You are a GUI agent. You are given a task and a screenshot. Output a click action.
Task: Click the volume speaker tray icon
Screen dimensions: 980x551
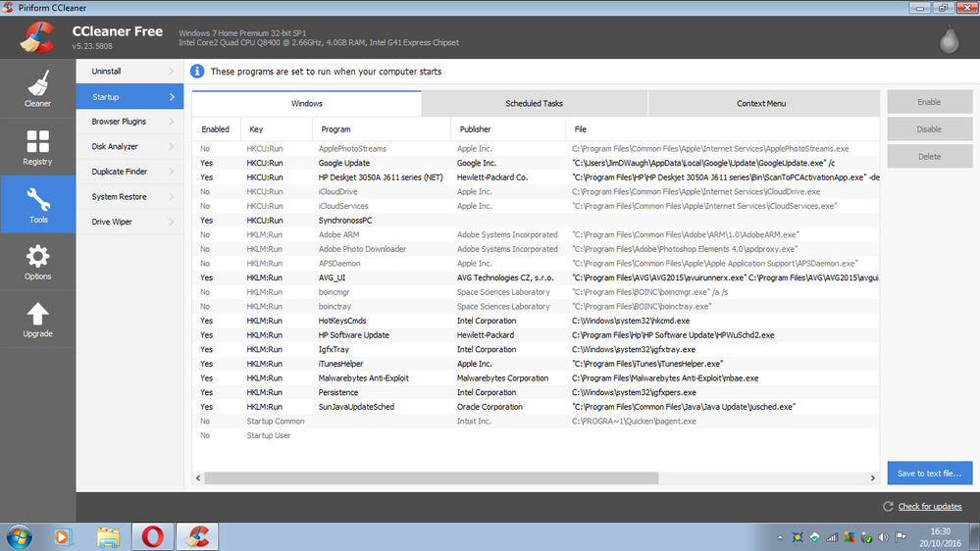click(883, 537)
